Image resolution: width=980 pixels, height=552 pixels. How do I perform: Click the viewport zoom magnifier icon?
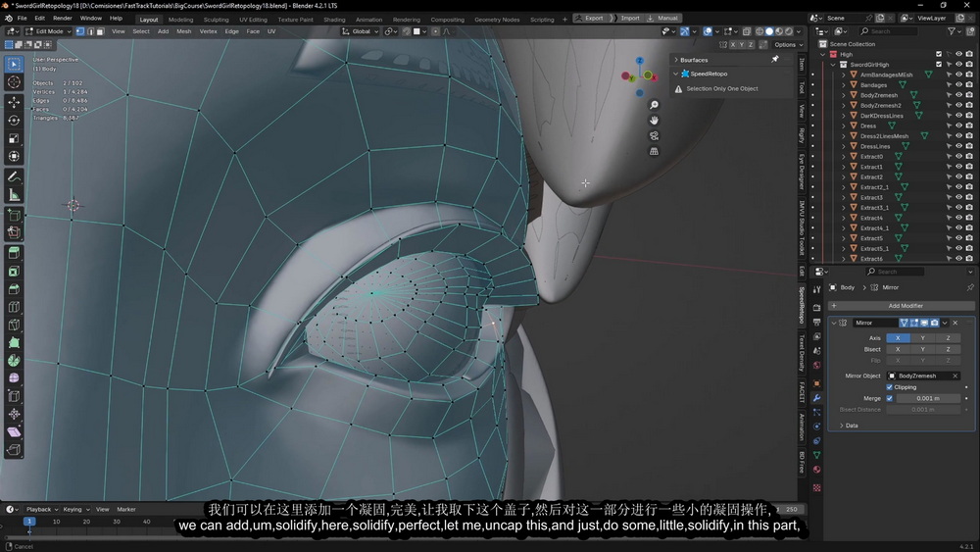(x=654, y=105)
